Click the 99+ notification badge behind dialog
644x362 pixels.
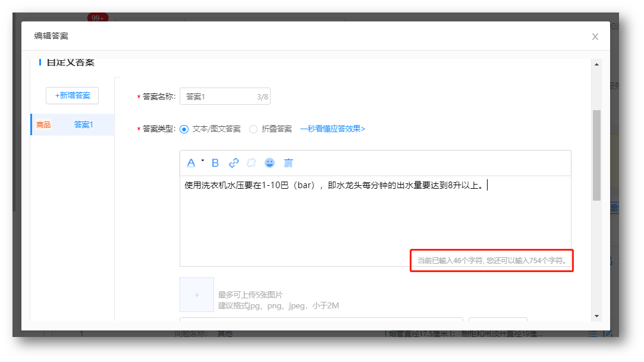98,18
